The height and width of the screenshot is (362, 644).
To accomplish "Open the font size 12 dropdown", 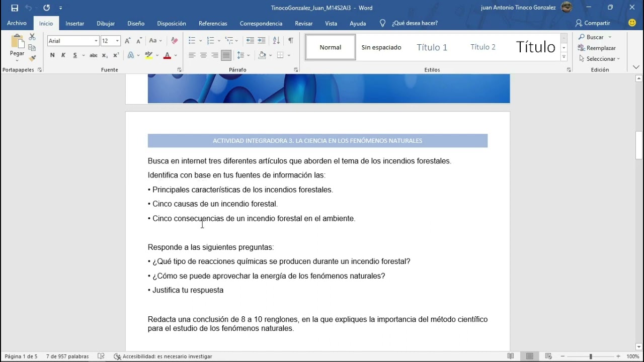I will coord(117,41).
